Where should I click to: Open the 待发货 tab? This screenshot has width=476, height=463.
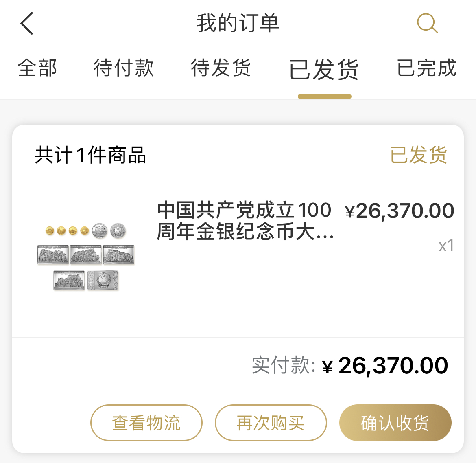click(221, 68)
